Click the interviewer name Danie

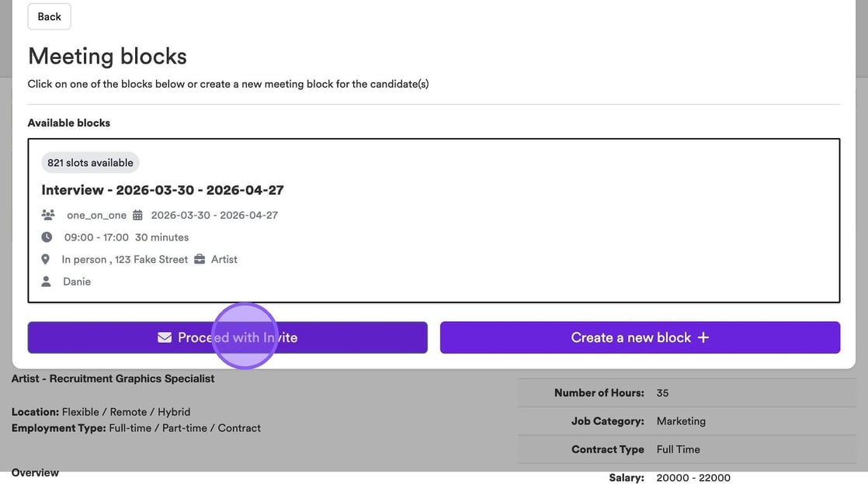[x=77, y=282]
